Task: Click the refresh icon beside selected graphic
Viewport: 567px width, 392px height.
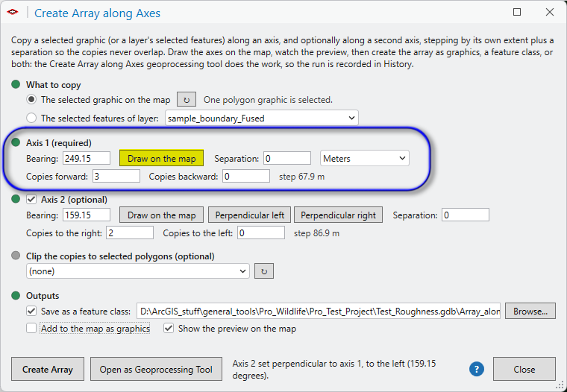Action: click(x=187, y=99)
